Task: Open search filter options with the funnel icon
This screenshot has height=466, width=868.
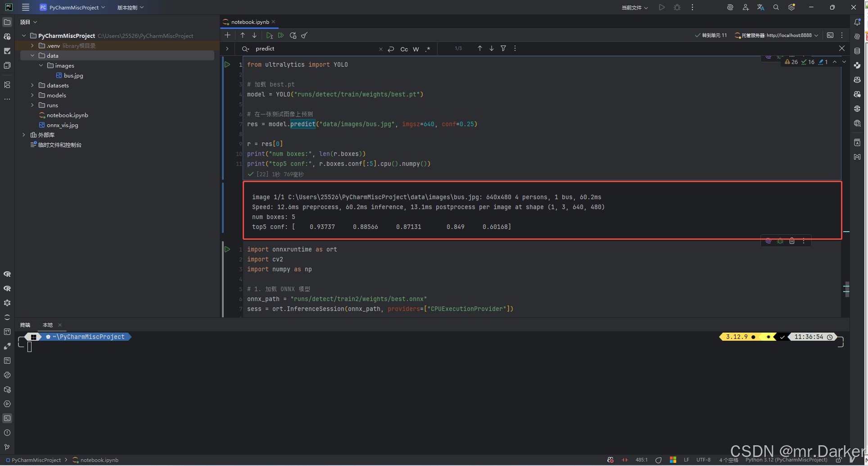Action: point(503,48)
